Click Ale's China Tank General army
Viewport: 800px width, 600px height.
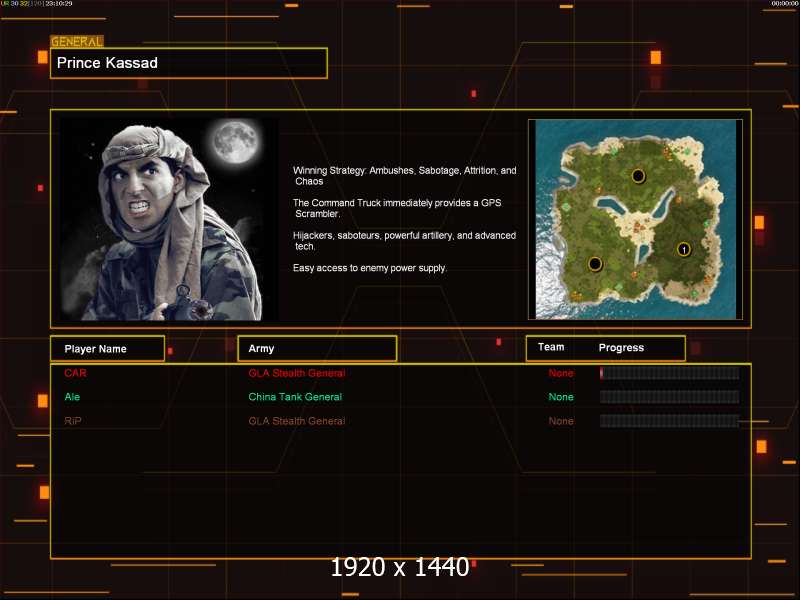295,397
